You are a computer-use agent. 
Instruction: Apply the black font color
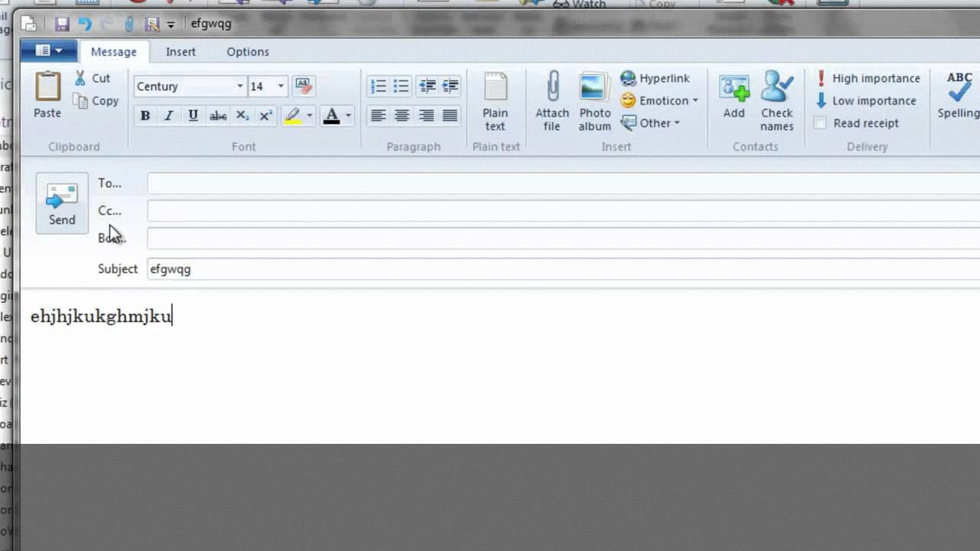pos(332,116)
